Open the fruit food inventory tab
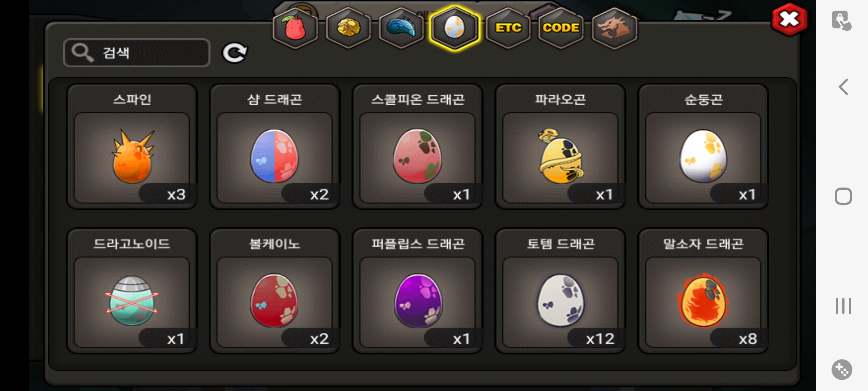This screenshot has height=391, width=868. (x=295, y=28)
